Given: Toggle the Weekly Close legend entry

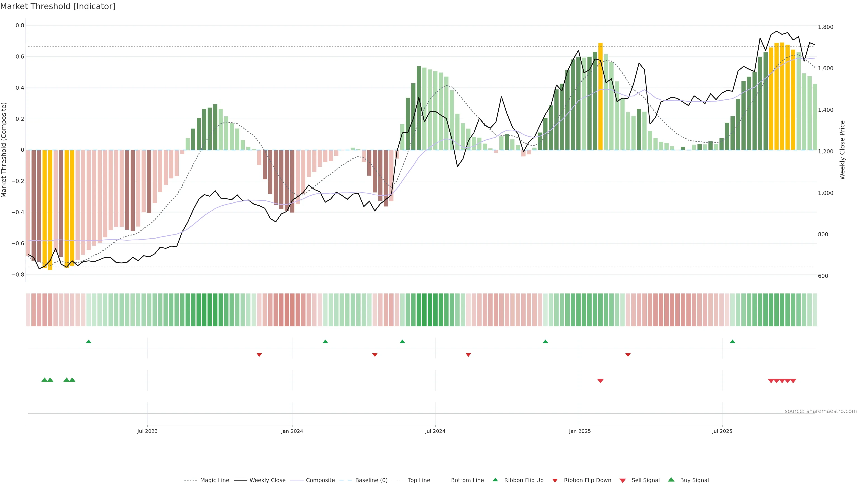Looking at the screenshot, I should (267, 480).
